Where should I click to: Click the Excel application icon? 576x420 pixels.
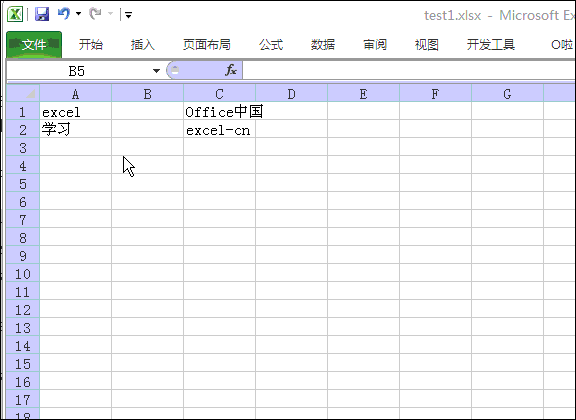point(15,14)
